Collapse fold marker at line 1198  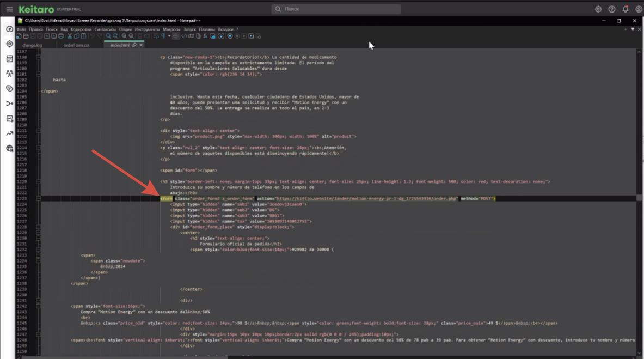pos(38,57)
